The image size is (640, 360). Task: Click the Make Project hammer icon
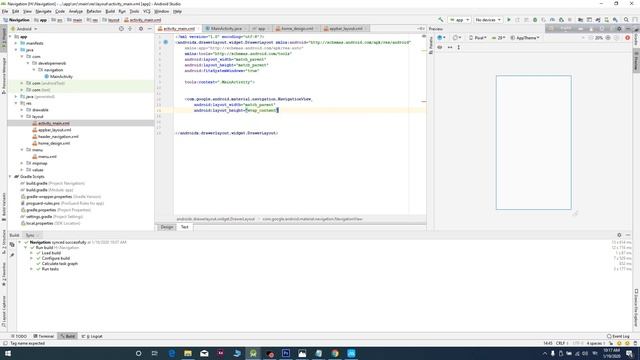(441, 20)
